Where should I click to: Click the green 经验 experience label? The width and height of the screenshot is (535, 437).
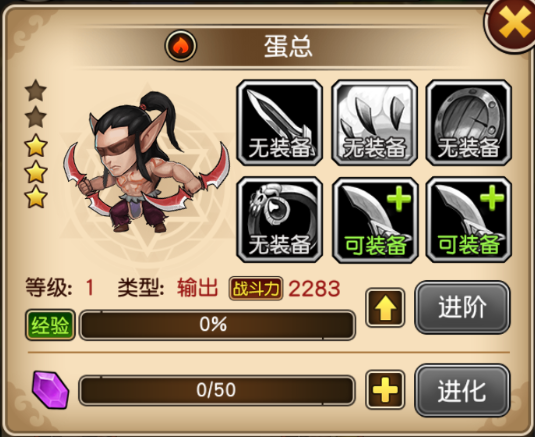pyautogui.click(x=50, y=325)
